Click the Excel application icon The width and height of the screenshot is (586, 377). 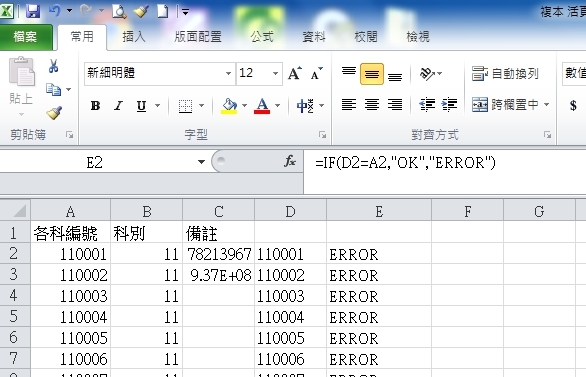click(x=7, y=11)
